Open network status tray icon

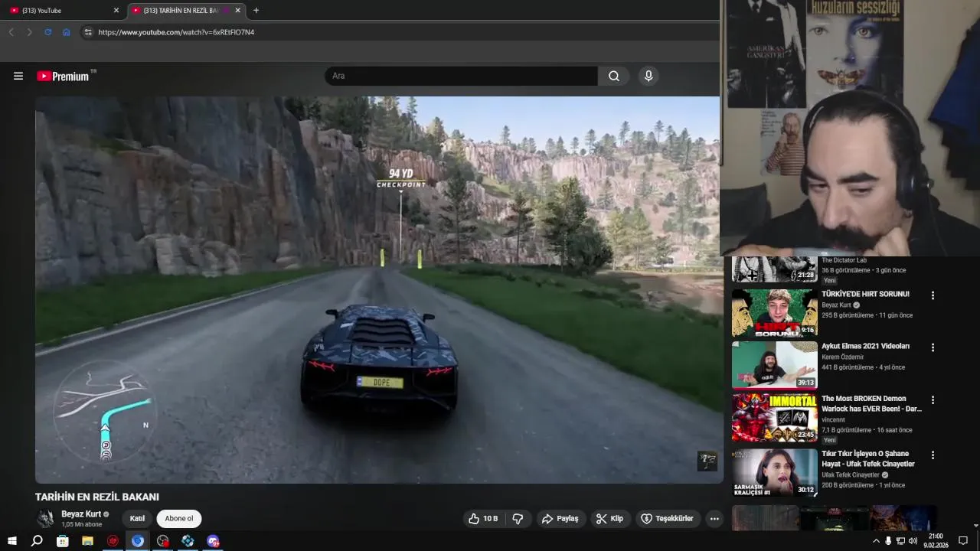click(x=900, y=541)
